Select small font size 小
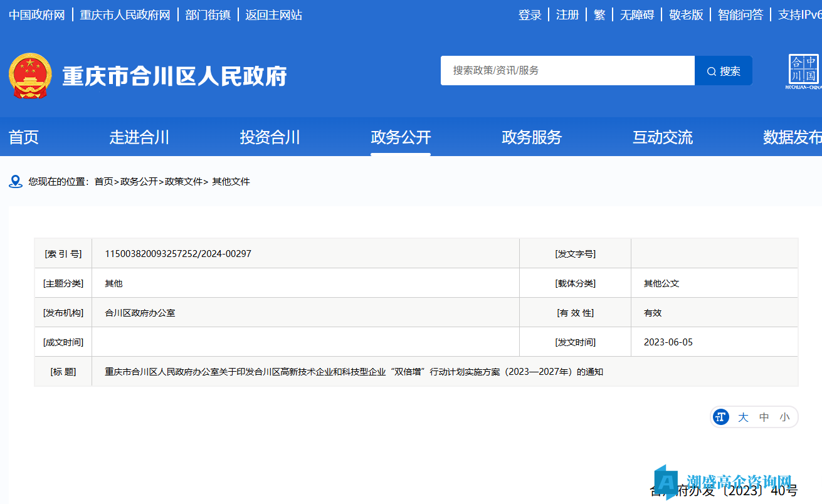Image resolution: width=822 pixels, height=504 pixels. (x=784, y=417)
